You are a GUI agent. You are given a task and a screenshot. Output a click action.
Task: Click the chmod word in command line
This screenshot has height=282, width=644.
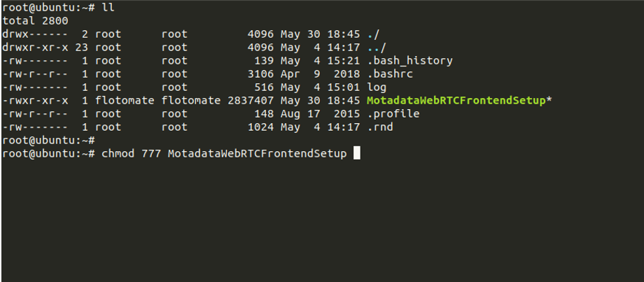(118, 153)
